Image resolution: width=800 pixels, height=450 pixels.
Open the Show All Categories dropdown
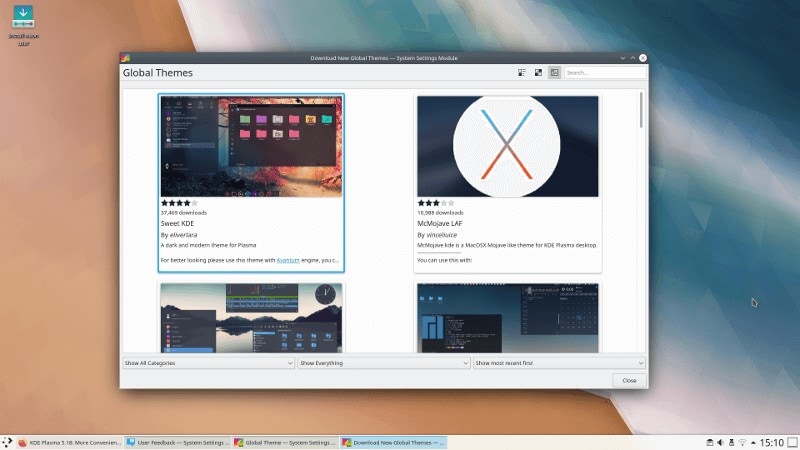[208, 363]
